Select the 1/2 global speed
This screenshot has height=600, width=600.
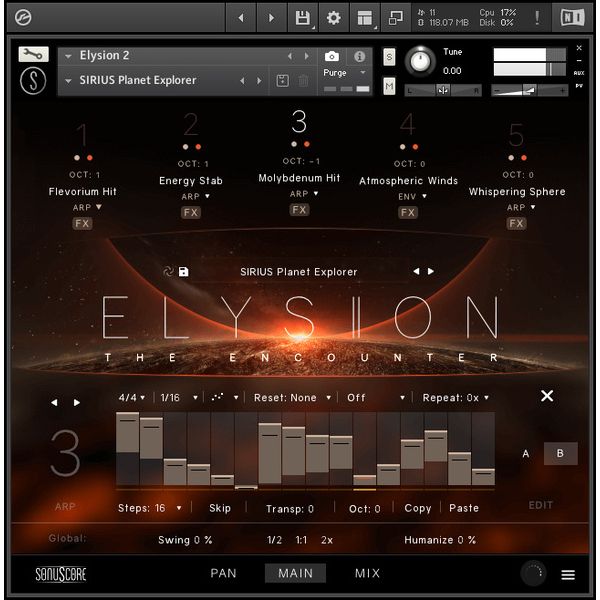point(274,540)
